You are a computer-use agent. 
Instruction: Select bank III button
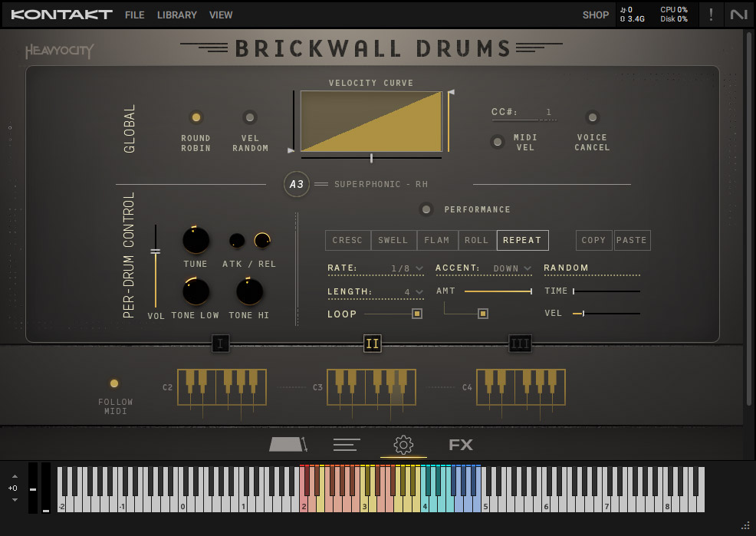520,344
